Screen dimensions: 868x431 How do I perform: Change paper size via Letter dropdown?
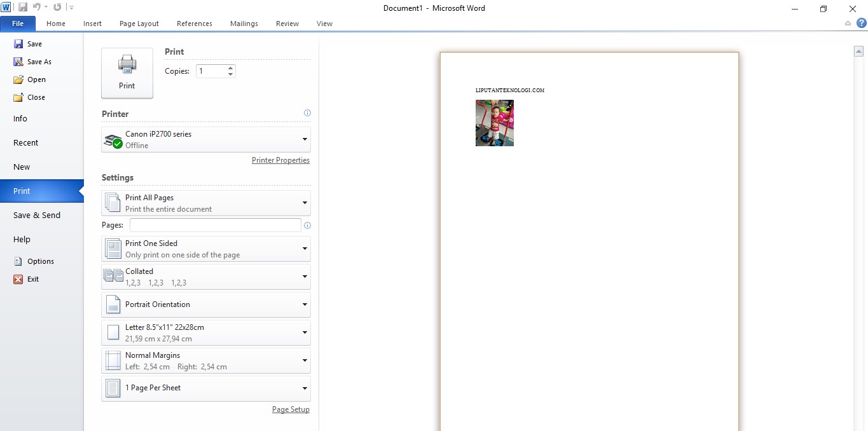(x=305, y=332)
